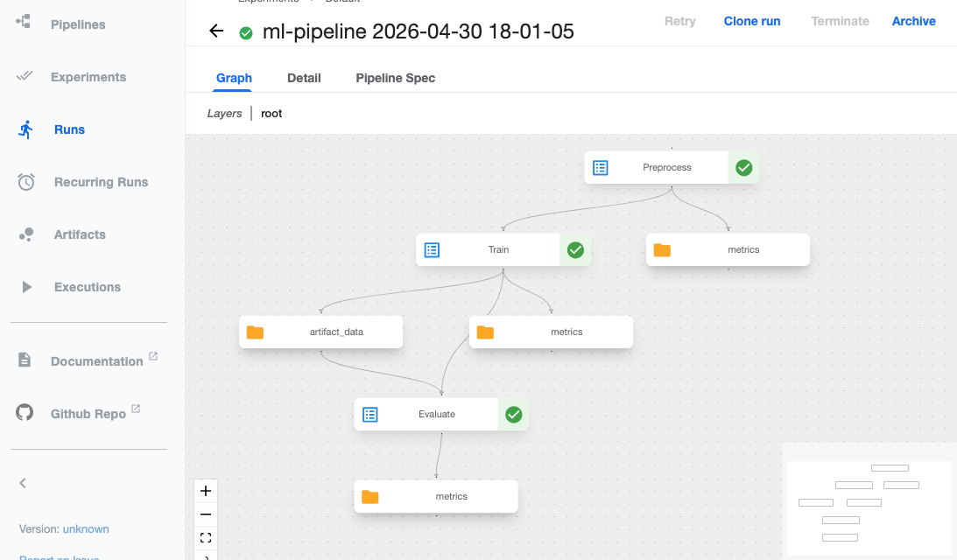
Task: Click the Evaluate node's green checkmark
Action: [x=513, y=415]
